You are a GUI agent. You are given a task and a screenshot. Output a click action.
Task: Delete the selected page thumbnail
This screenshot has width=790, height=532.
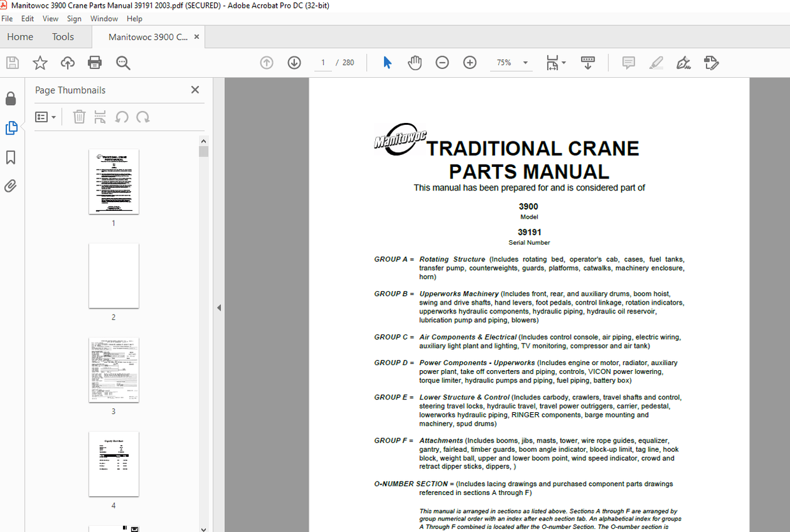79,117
